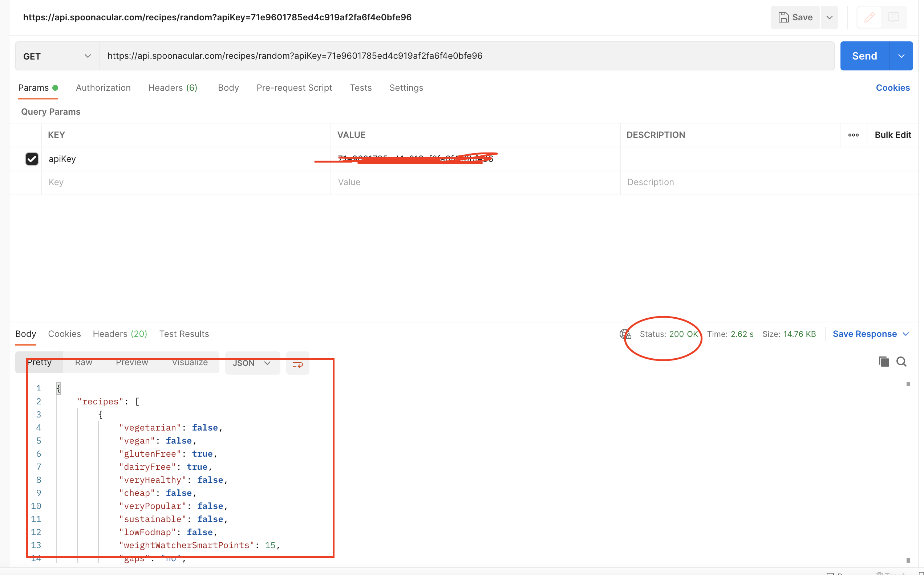Select the Pretty view
Screen dimensions: 924x575
(x=39, y=362)
